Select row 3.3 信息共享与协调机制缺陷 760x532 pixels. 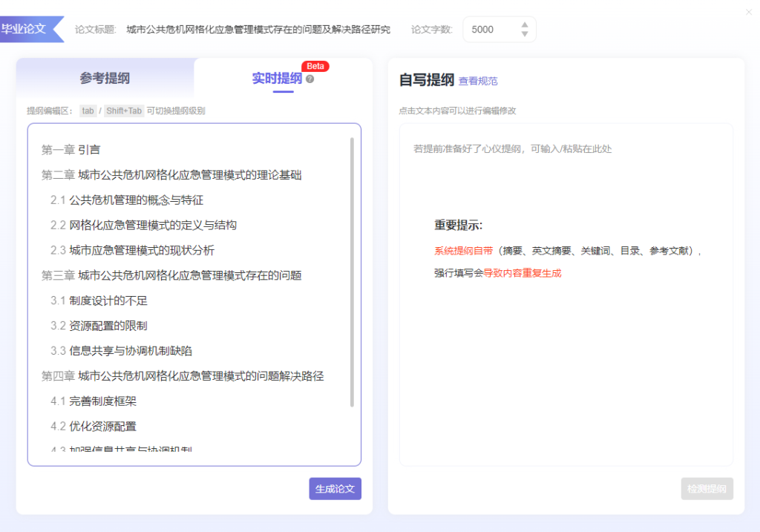[121, 351]
